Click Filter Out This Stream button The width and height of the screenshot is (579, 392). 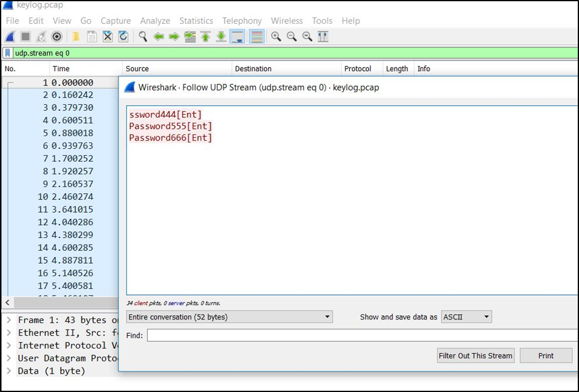coord(475,356)
